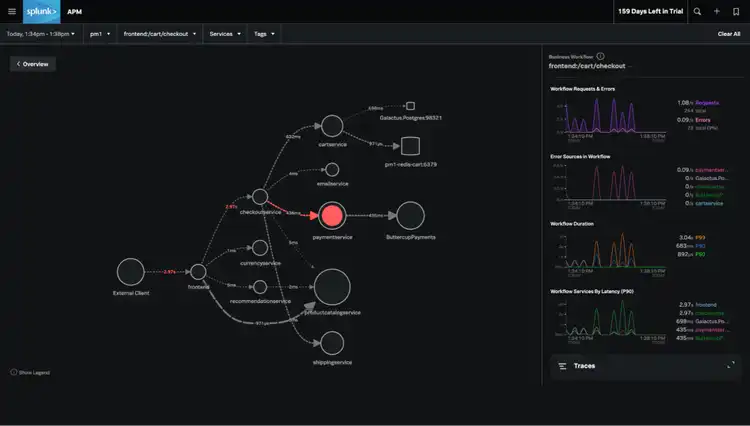The width and height of the screenshot is (750, 426).
Task: Toggle Show Legend on the map
Action: (x=30, y=372)
